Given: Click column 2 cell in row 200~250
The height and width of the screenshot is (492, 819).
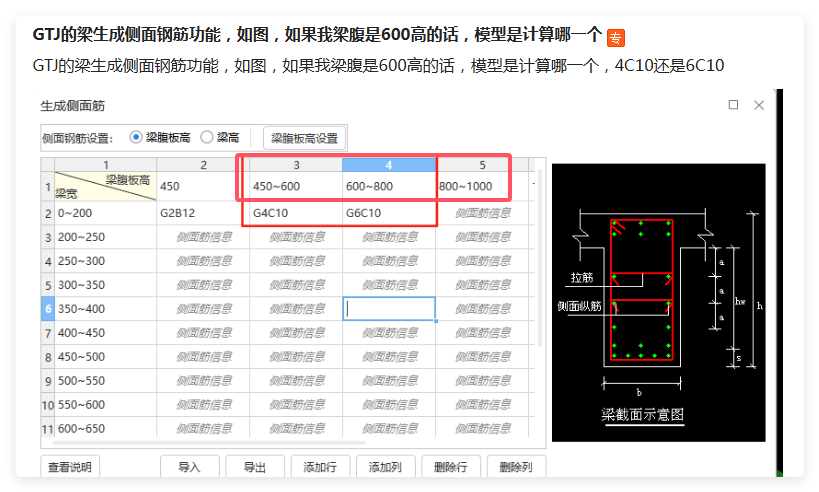Looking at the screenshot, I should 203,237.
